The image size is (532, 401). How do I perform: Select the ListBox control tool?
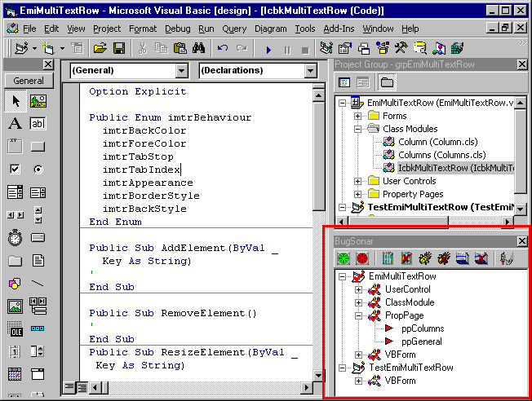pos(38,192)
